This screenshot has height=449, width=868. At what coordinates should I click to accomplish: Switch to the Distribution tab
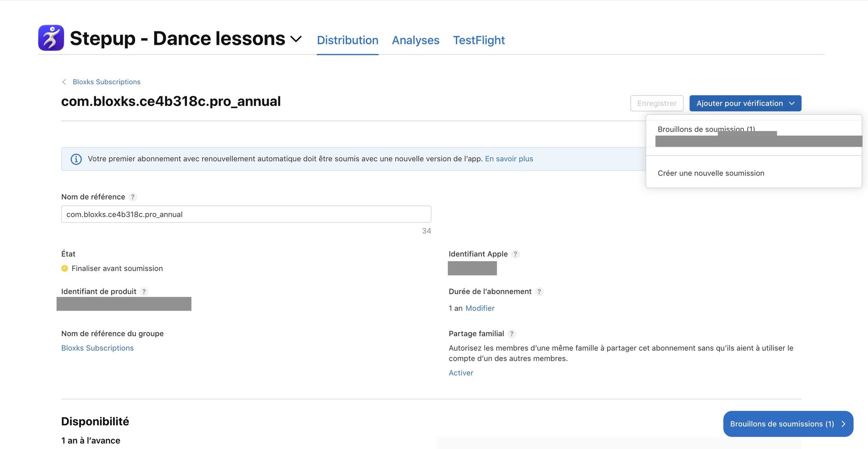[x=348, y=40]
